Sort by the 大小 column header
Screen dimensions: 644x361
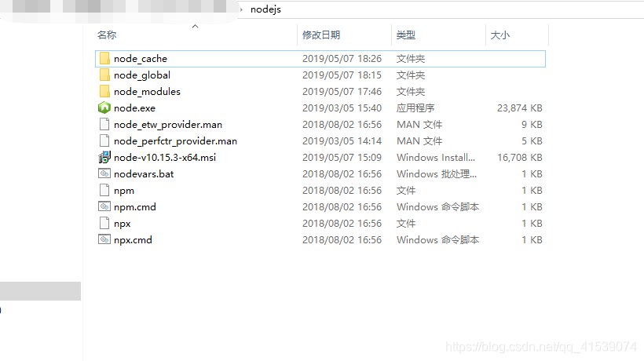coord(499,35)
